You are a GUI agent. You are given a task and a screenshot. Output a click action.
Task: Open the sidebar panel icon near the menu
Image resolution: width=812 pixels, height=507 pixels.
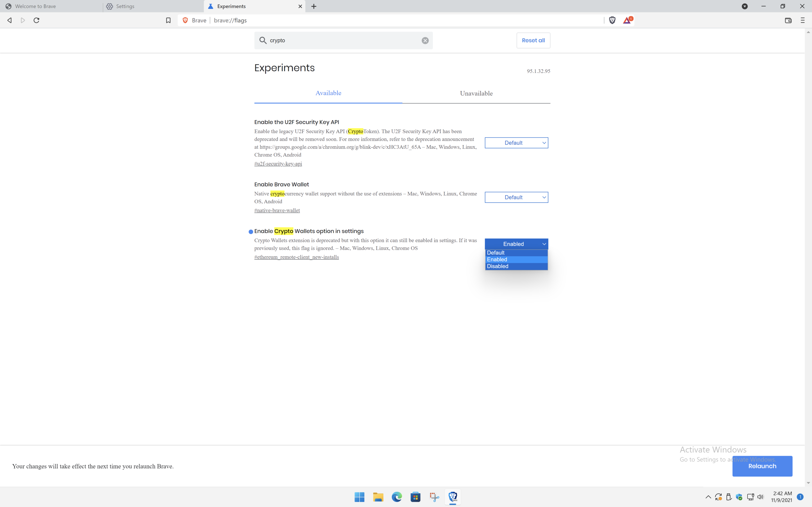788,21
